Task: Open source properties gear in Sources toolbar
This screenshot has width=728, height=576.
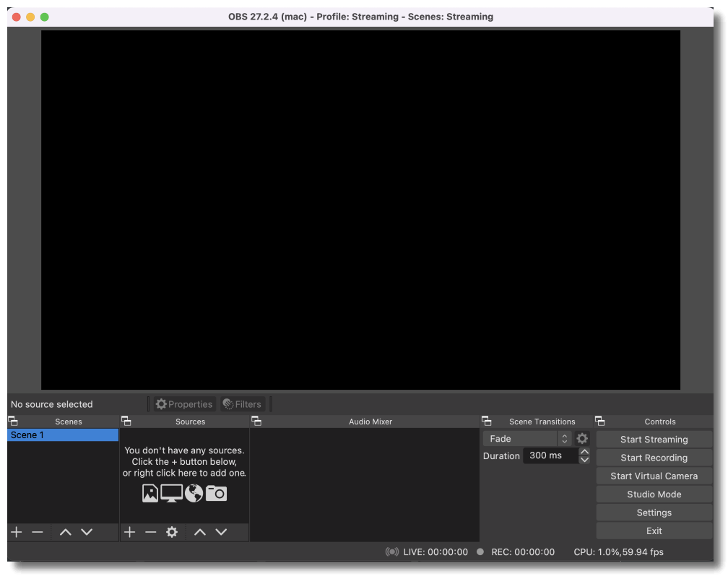Action: (172, 532)
